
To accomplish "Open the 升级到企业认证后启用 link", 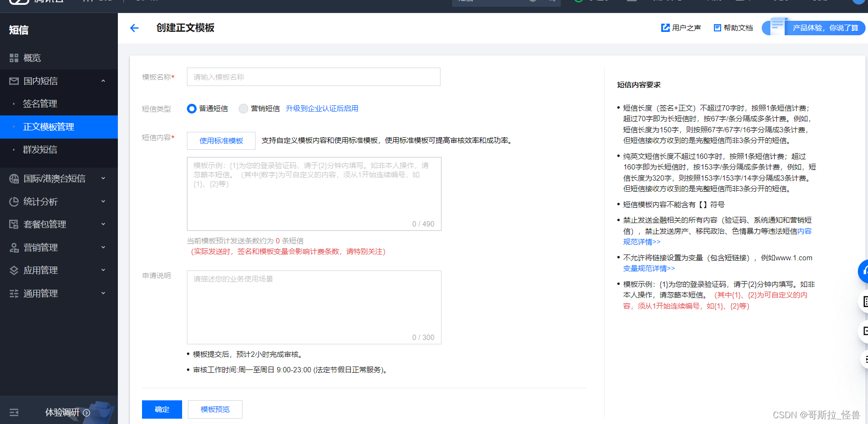I will [322, 109].
